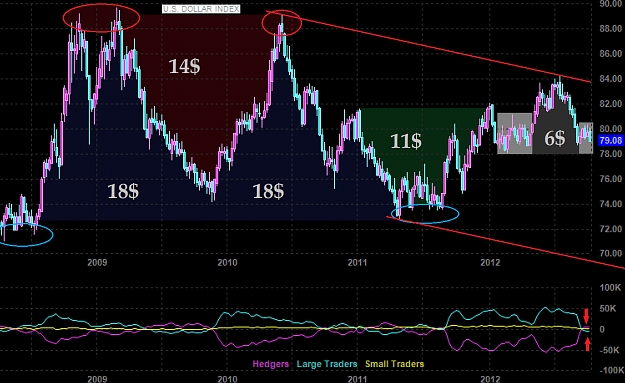Select the Small Traders legend entry

point(395,364)
